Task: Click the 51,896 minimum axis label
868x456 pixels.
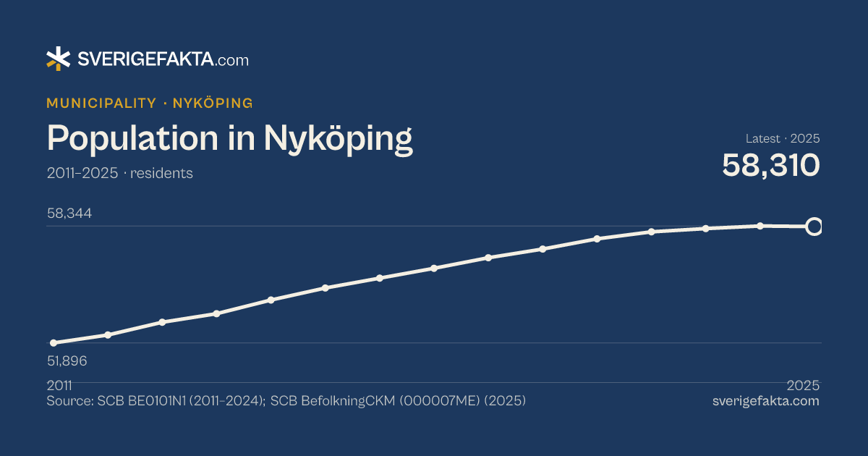Action: (67, 361)
